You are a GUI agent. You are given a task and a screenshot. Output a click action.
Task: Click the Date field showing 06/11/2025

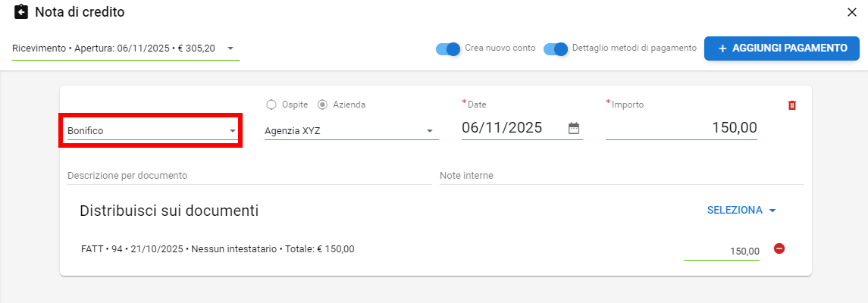point(512,128)
